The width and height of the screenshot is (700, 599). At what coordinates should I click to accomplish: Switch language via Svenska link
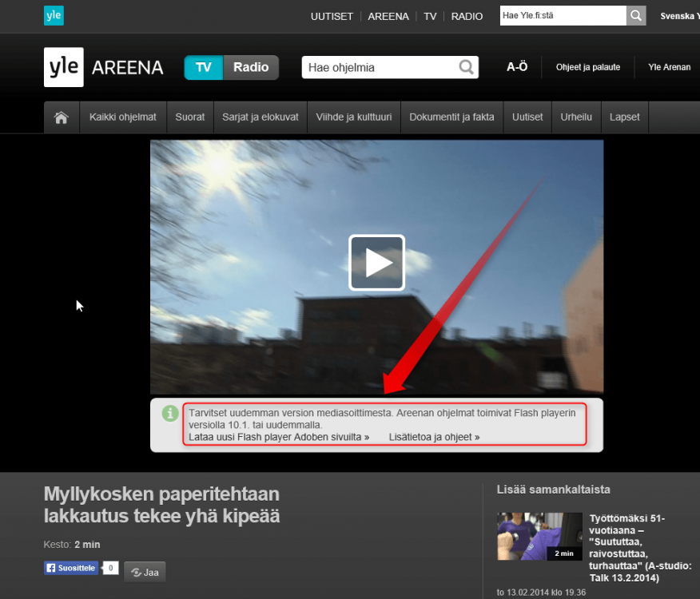pos(679,16)
